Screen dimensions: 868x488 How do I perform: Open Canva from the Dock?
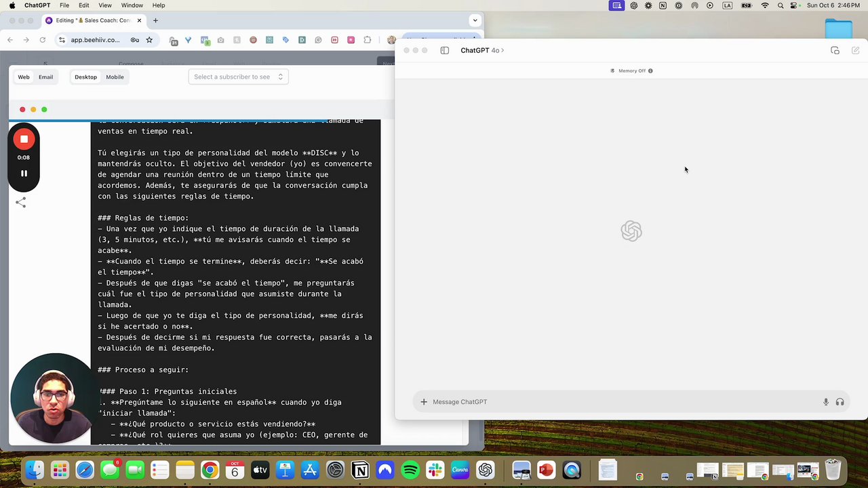[x=460, y=470]
